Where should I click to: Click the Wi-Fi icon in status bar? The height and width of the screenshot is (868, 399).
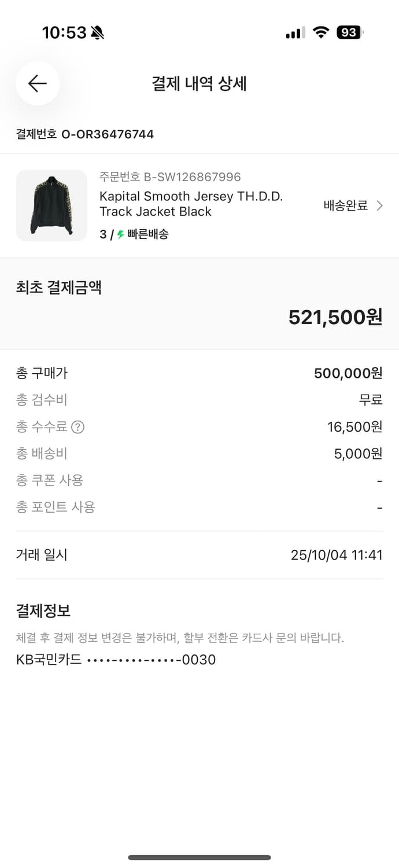click(322, 32)
